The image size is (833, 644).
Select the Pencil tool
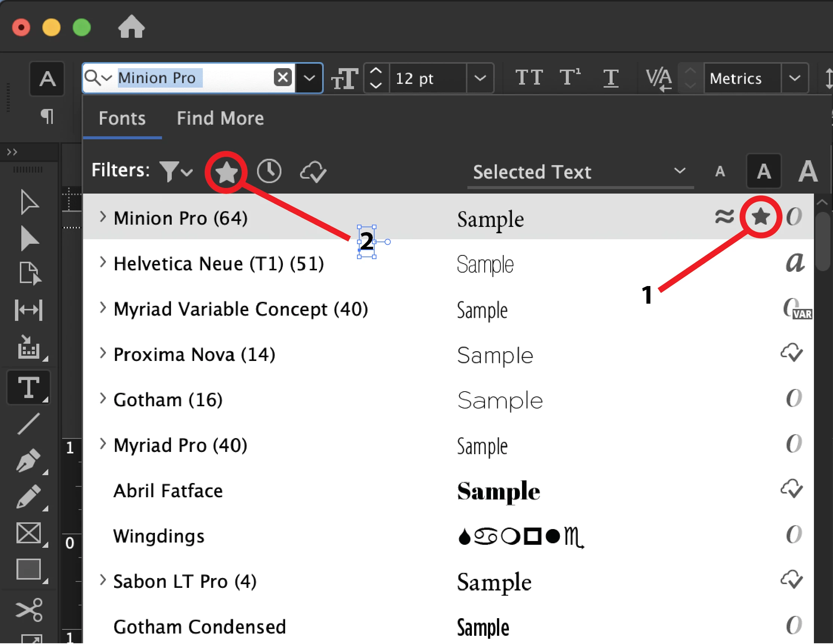click(x=28, y=497)
